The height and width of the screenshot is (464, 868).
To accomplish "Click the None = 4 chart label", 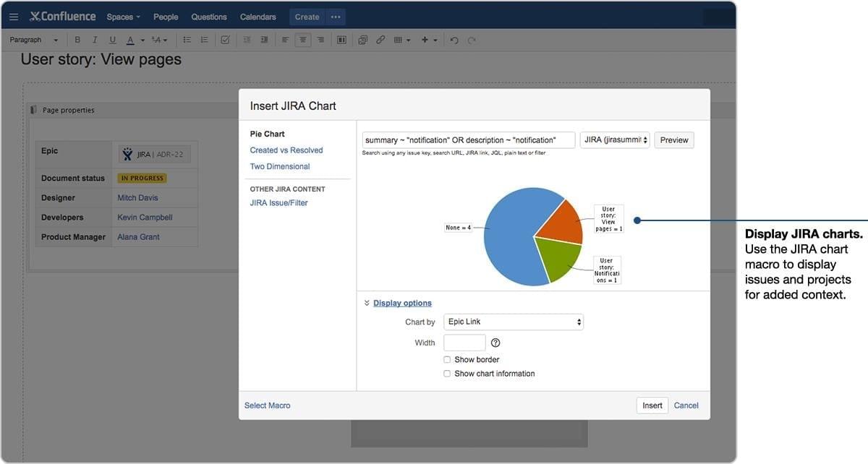I will 459,228.
